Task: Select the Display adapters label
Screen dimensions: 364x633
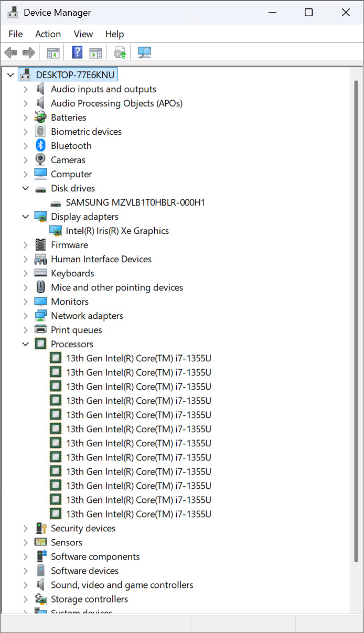Action: (x=84, y=217)
